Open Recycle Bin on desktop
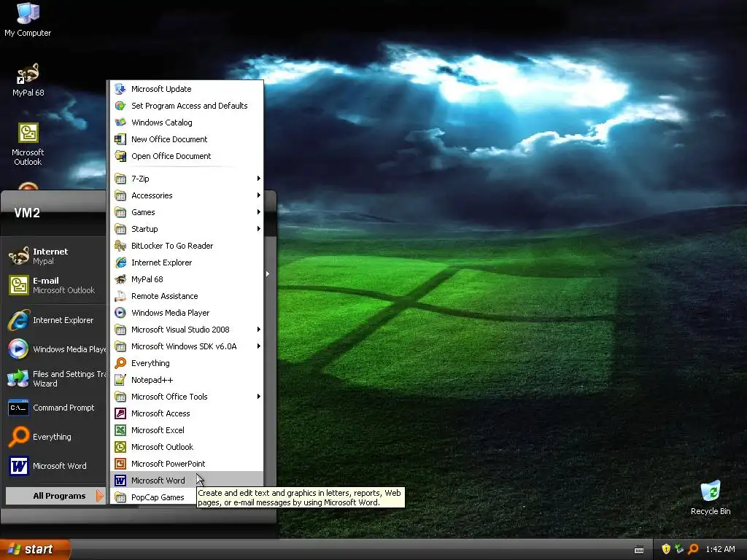Viewport: 747px width, 560px height. click(711, 498)
